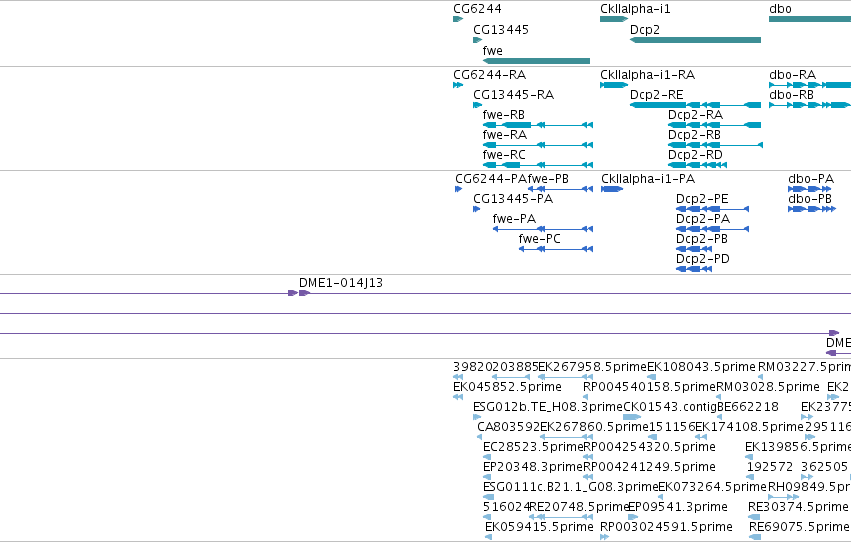
Task: Select the dbo-PA CDS label
Action: (811, 179)
